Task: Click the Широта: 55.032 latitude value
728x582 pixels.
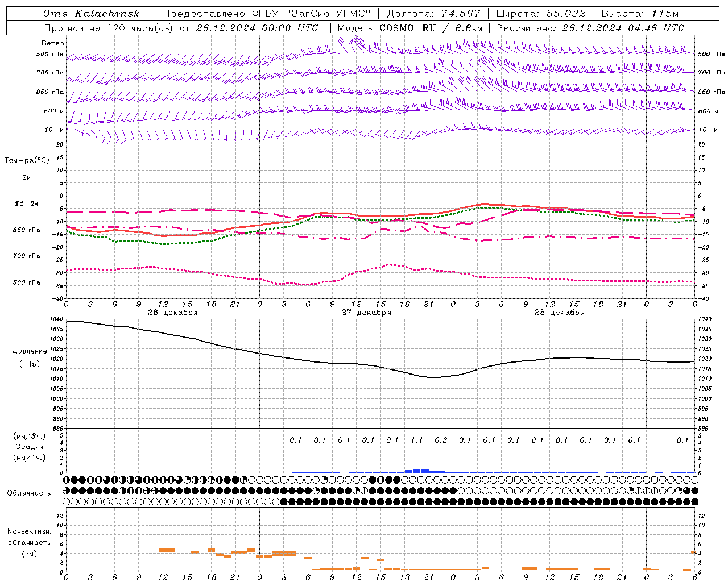Action: point(541,14)
